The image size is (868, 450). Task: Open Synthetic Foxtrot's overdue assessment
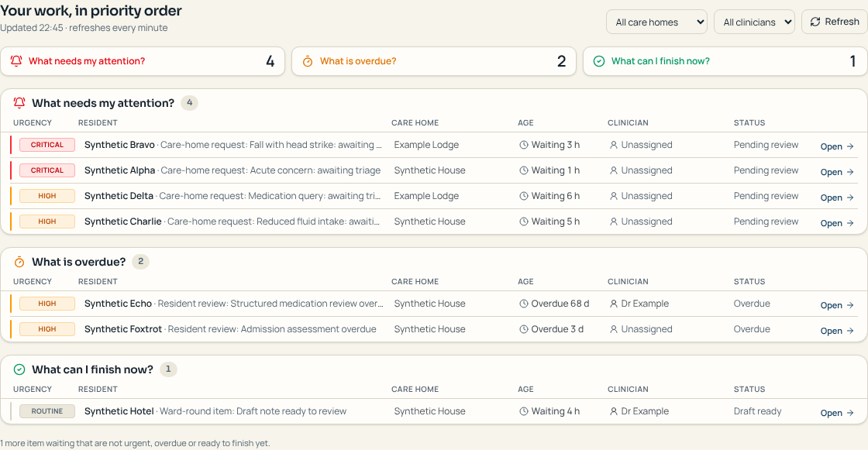(837, 331)
